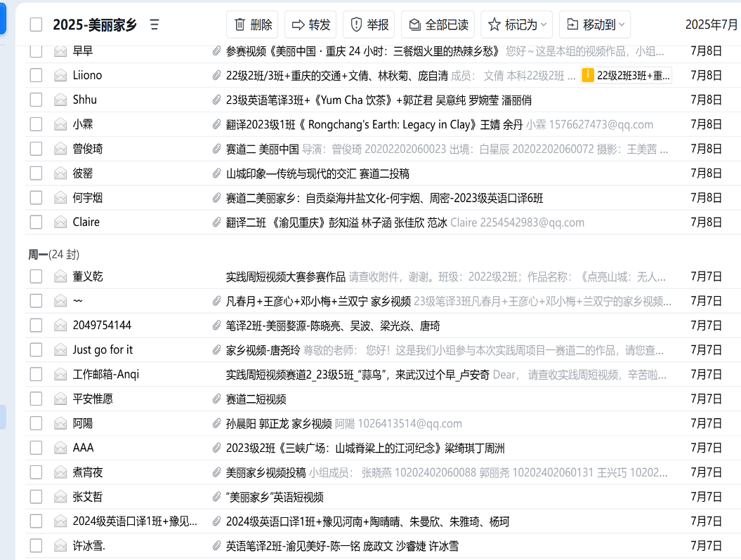Click the 转发 (forward) button

(x=310, y=25)
